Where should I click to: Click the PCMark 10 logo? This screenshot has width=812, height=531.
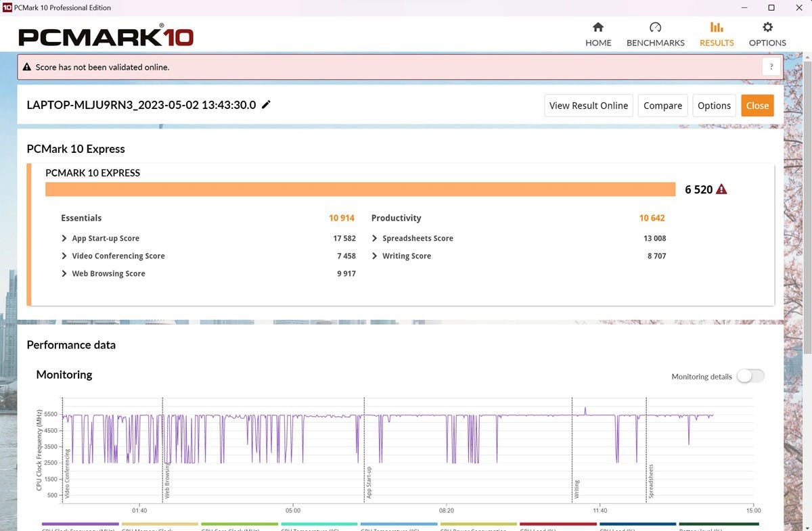pyautogui.click(x=106, y=36)
